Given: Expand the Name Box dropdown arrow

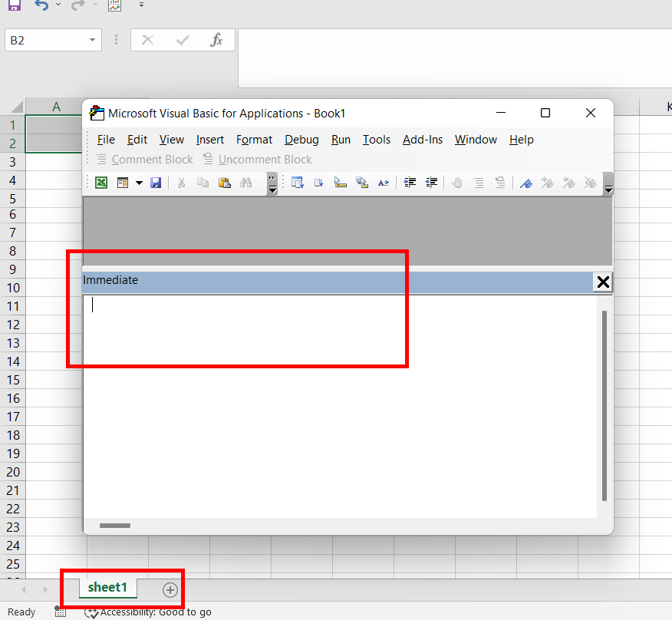Looking at the screenshot, I should [x=92, y=40].
